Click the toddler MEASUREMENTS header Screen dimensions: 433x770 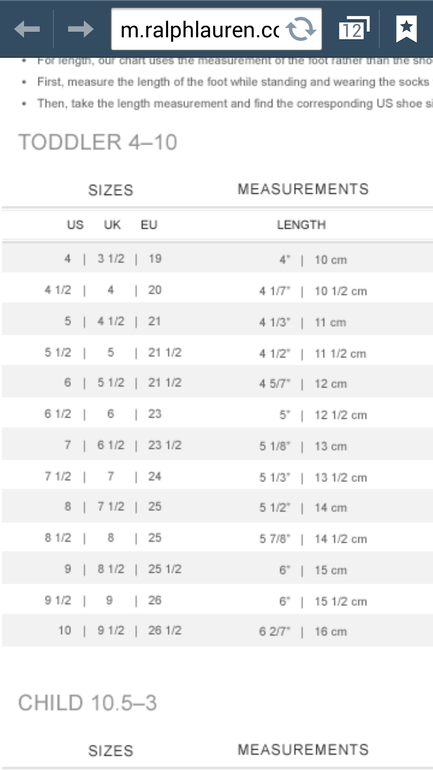click(x=303, y=189)
